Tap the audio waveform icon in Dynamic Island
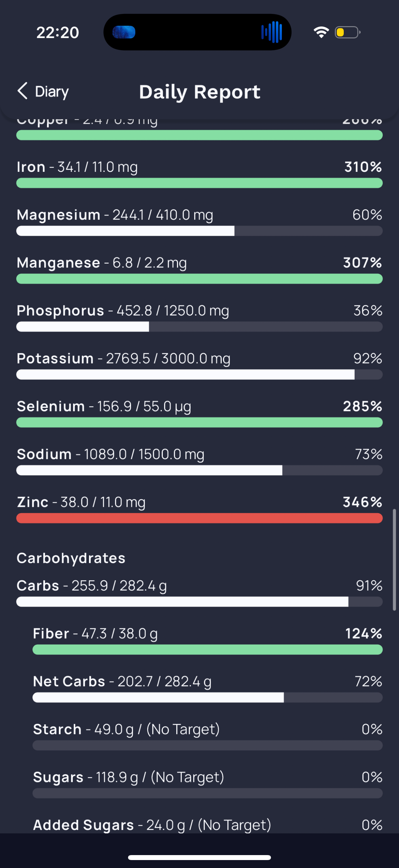Viewport: 399px width, 868px height. click(271, 32)
